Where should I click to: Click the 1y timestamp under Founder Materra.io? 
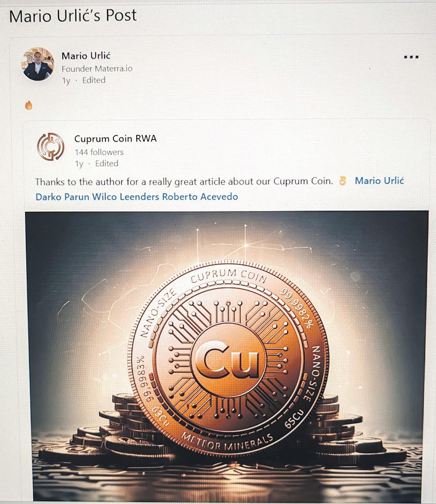66,81
